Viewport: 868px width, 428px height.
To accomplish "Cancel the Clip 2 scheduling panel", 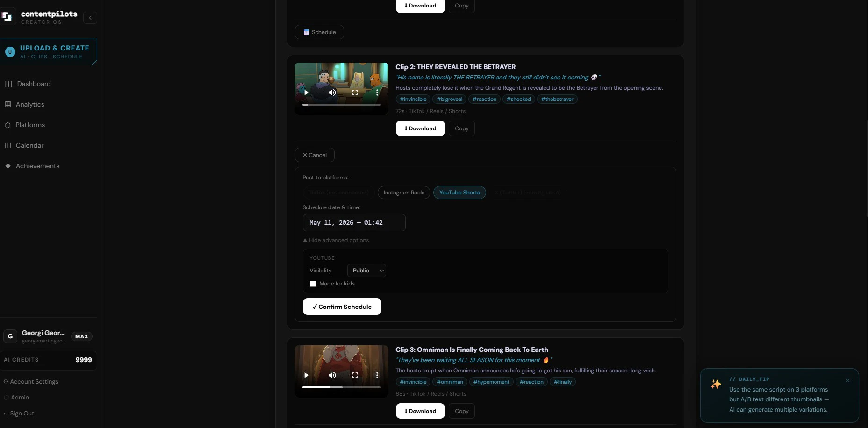I will point(315,155).
